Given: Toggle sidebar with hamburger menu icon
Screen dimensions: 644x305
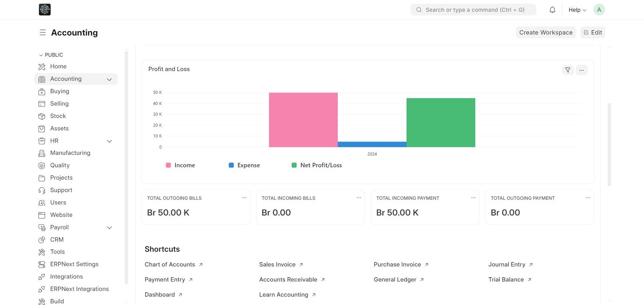Looking at the screenshot, I should click(43, 33).
